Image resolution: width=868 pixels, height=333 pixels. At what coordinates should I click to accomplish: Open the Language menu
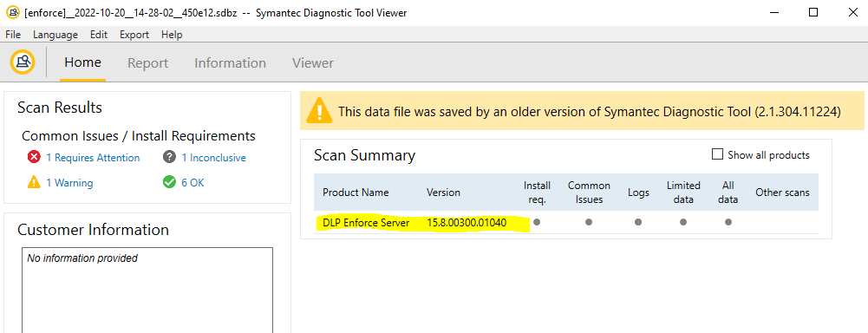pyautogui.click(x=55, y=35)
